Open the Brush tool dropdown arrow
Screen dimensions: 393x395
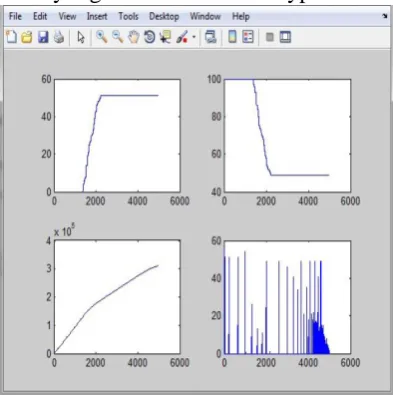(194, 37)
